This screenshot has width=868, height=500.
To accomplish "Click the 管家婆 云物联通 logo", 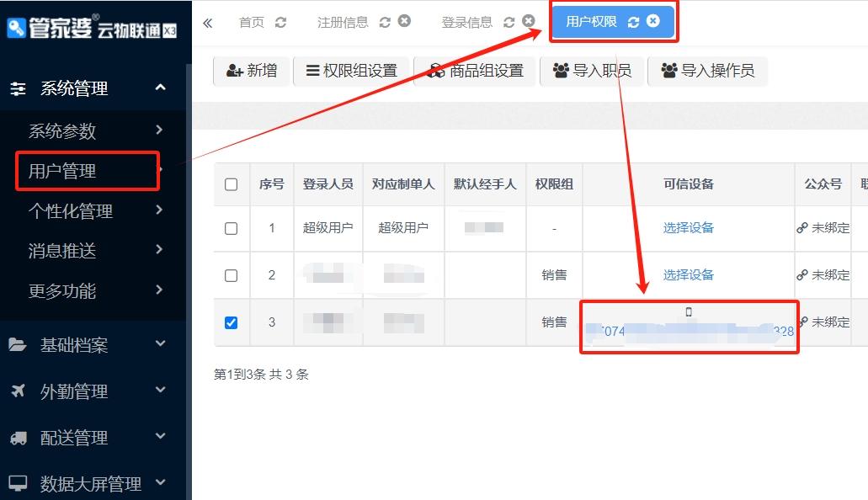I will coord(92,28).
